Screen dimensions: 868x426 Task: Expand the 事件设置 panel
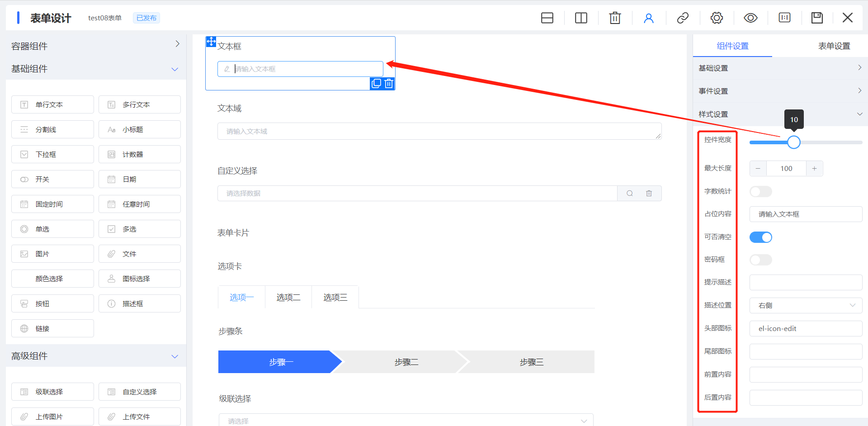[780, 91]
